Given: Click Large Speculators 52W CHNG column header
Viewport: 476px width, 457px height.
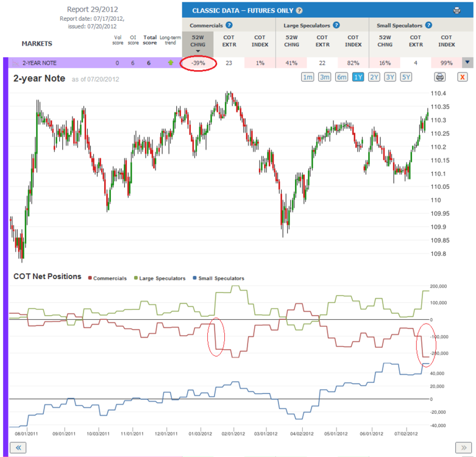Looking at the screenshot, I should coord(291,41).
